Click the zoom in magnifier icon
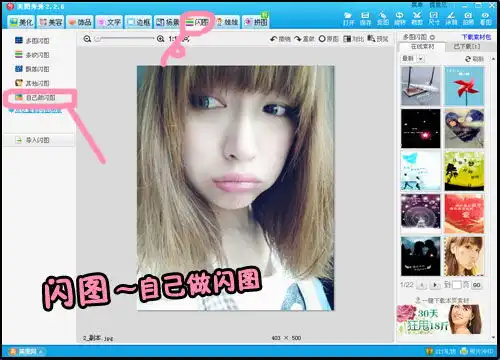Screen dimensions: 500x360 (161, 39)
